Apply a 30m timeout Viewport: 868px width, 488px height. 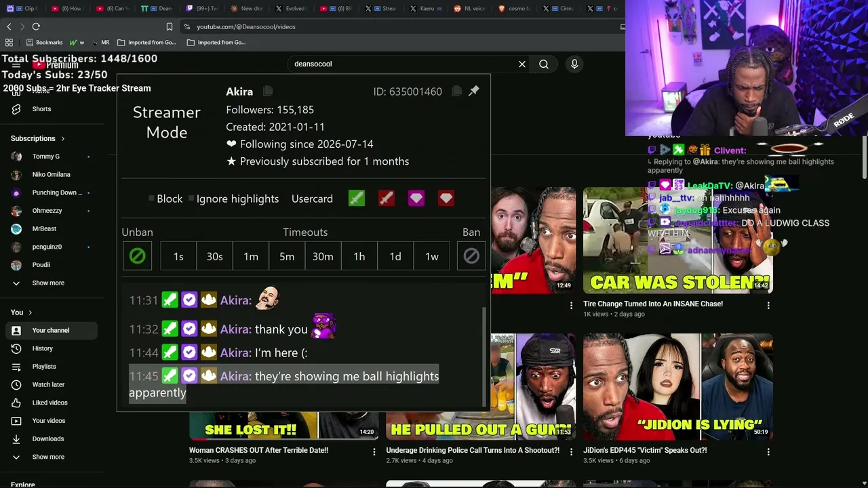click(323, 256)
